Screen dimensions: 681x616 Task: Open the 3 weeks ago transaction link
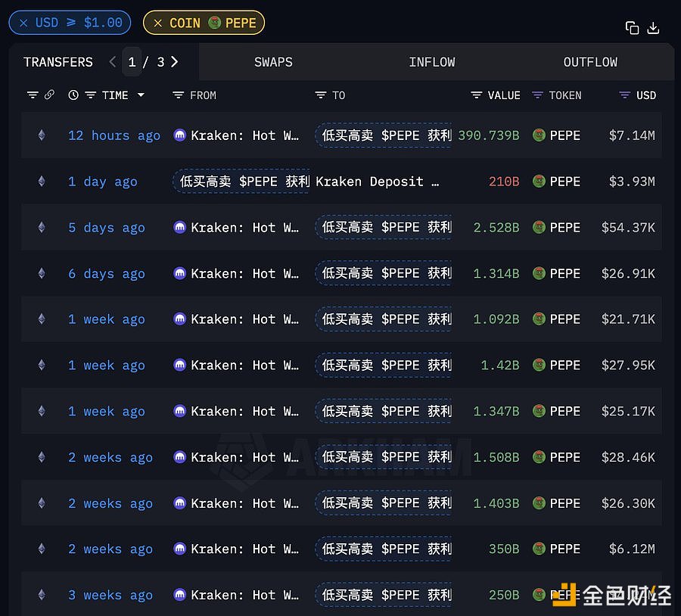click(x=110, y=595)
